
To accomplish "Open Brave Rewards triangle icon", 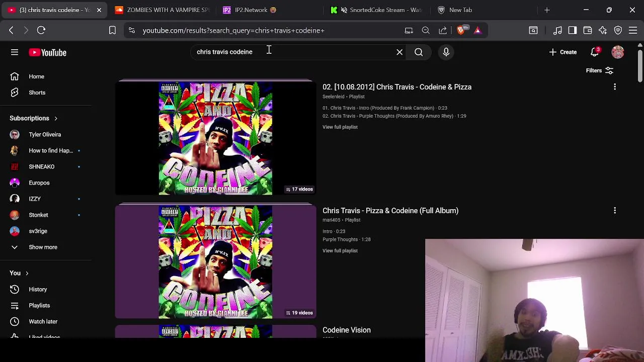I will [x=477, y=31].
